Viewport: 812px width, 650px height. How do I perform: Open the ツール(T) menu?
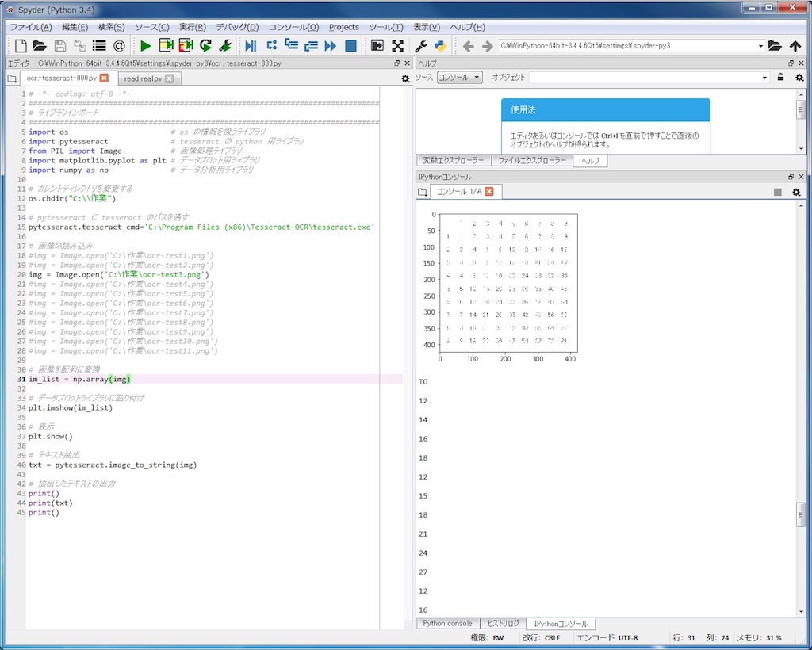coord(386,27)
